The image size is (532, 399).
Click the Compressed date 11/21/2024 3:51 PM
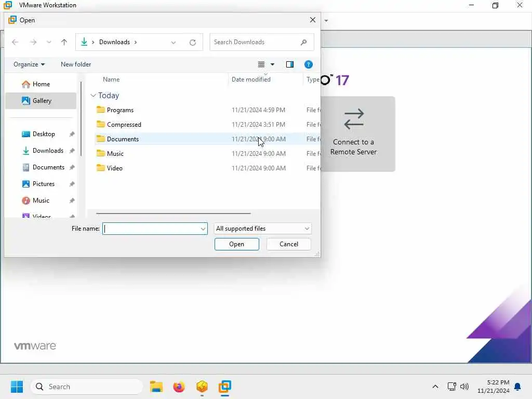tap(259, 125)
